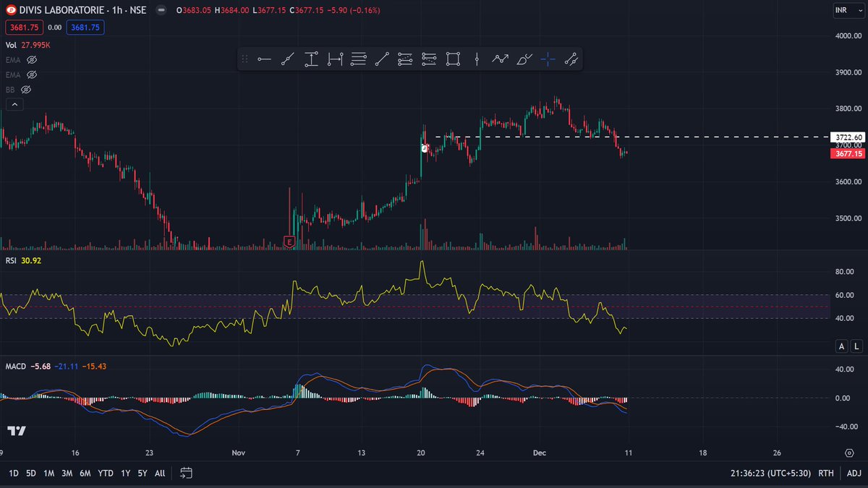Click the DIVIS LABORATORIE symbol title
This screenshot has height=488, width=868.
pyautogui.click(x=63, y=11)
